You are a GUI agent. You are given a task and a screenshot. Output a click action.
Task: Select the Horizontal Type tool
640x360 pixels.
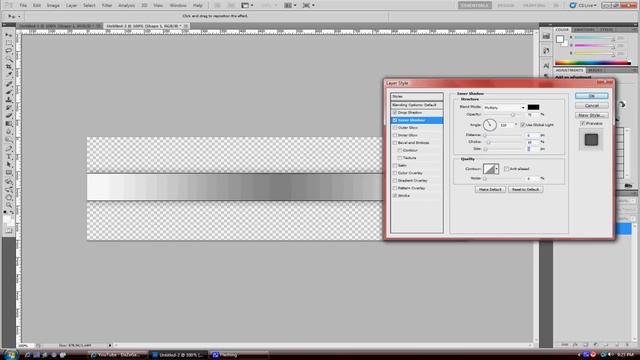(x=9, y=157)
